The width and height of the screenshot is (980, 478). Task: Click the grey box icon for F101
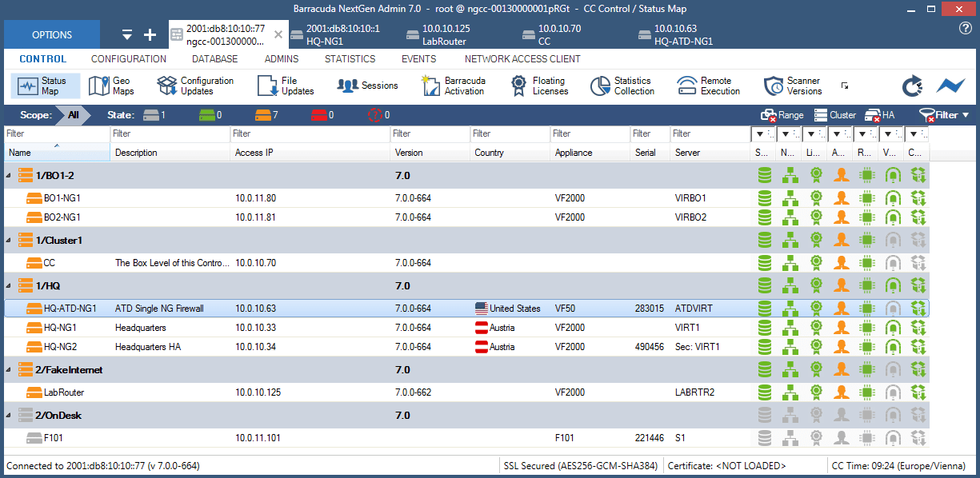tap(34, 437)
